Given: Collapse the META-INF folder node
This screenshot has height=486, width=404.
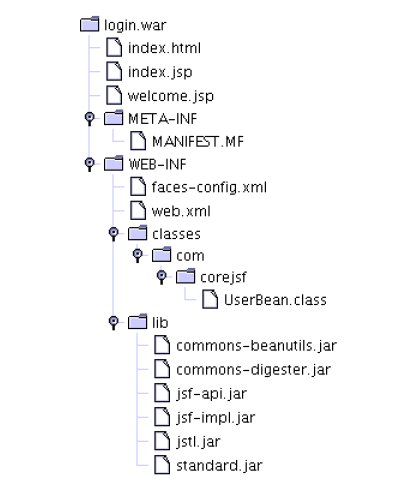Looking at the screenshot, I should tap(89, 118).
